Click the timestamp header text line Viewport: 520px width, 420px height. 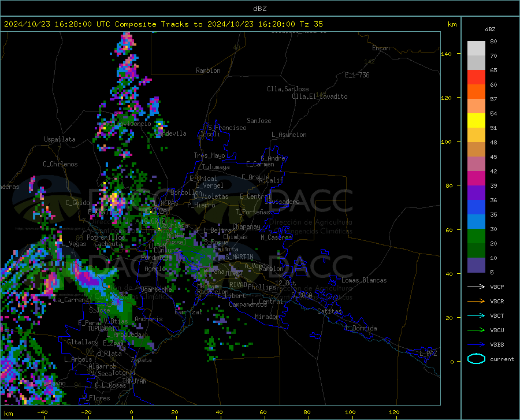164,24
